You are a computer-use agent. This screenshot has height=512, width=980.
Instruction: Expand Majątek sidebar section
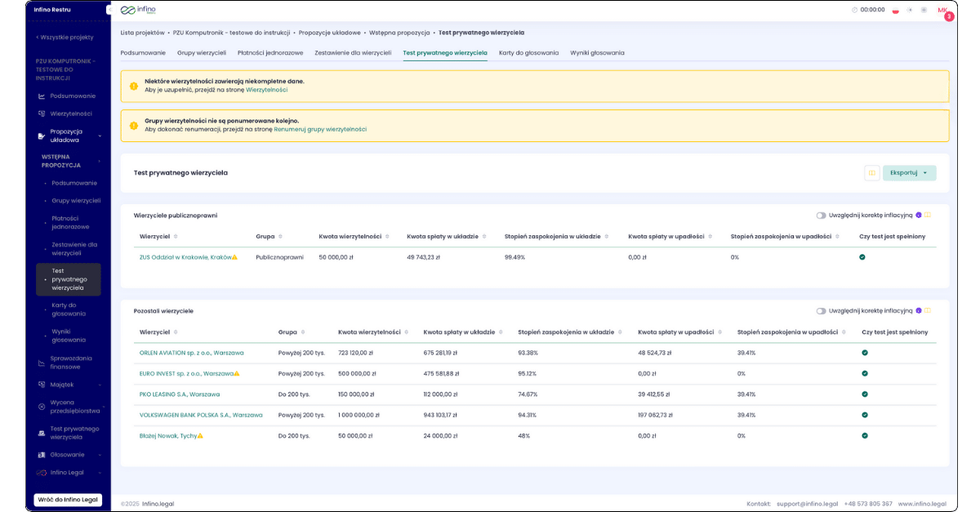click(100, 385)
